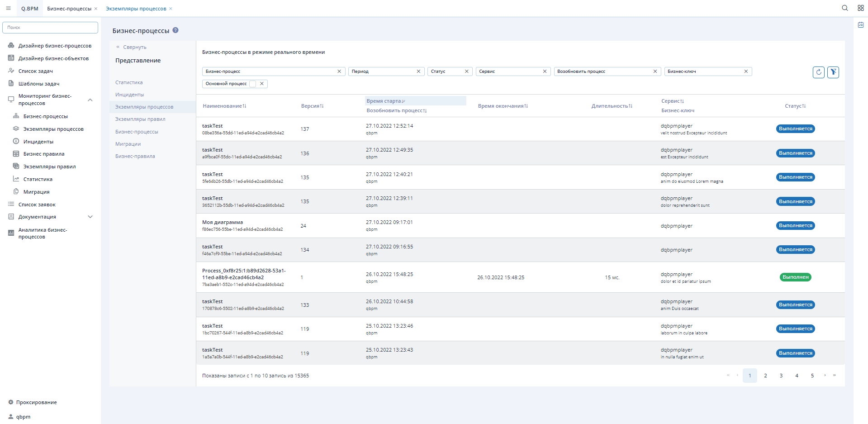Open version 119 of taskTest at 13:23:46
Image resolution: width=868 pixels, height=424 pixels.
(305, 329)
